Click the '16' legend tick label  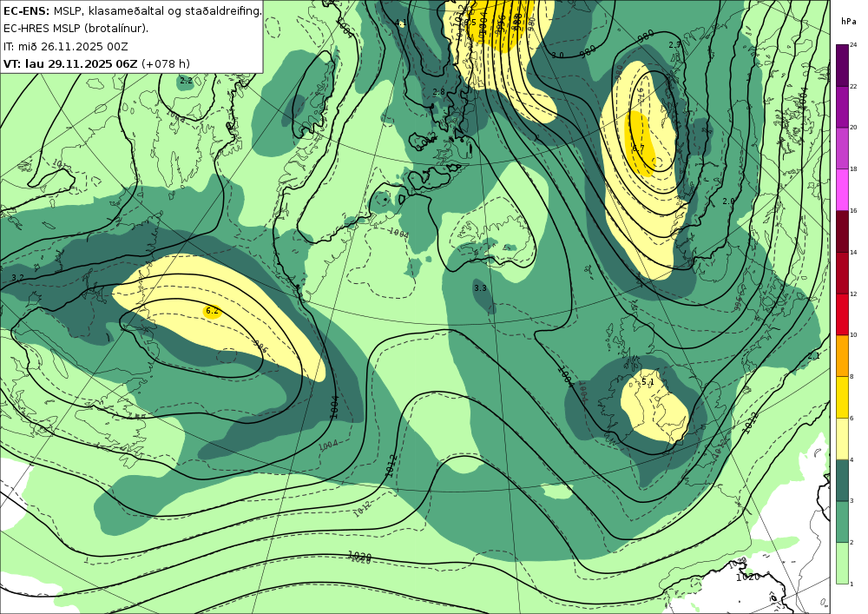pos(853,210)
